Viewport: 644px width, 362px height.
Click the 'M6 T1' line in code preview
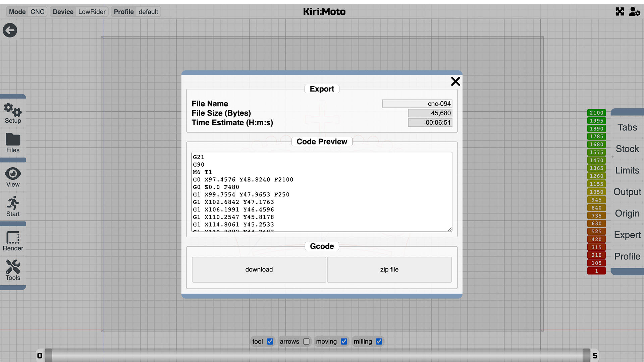pos(202,172)
